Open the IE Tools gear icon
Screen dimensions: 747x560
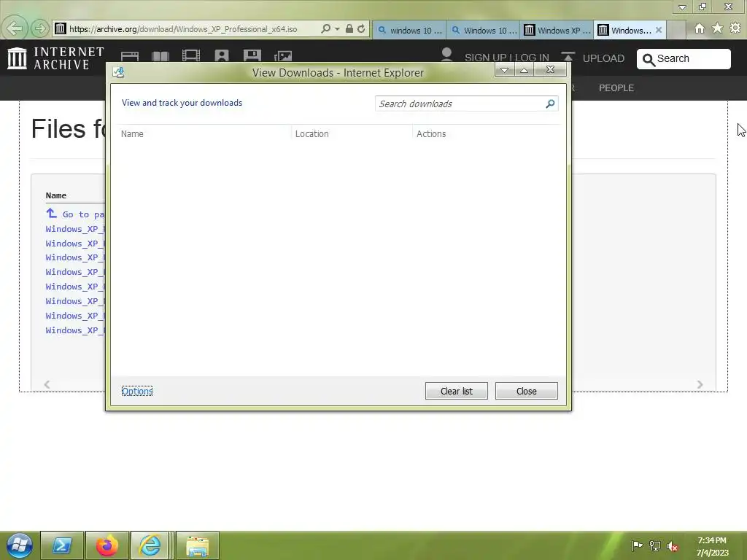[x=735, y=28]
